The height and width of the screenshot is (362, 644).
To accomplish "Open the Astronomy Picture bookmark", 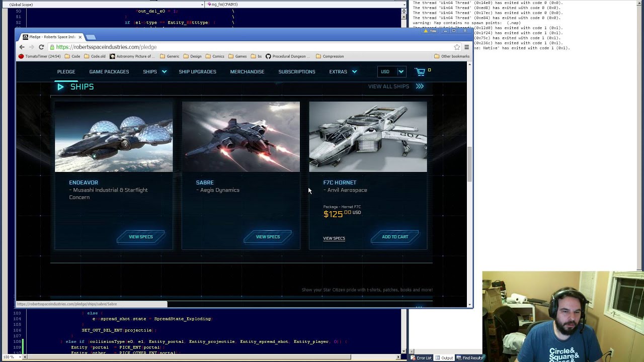I will 133,56.
